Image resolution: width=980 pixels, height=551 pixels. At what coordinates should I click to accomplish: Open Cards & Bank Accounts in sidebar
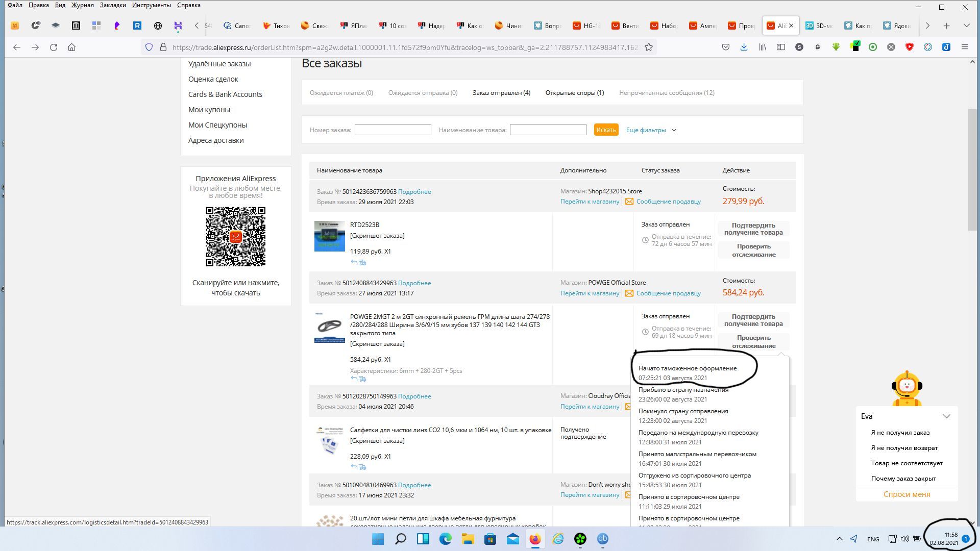pos(225,94)
